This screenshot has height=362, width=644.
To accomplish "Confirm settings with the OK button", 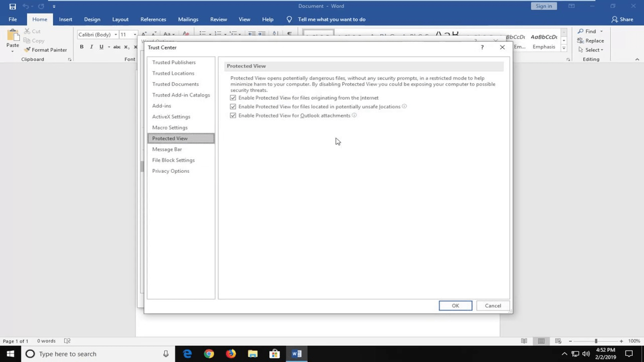I will (455, 305).
